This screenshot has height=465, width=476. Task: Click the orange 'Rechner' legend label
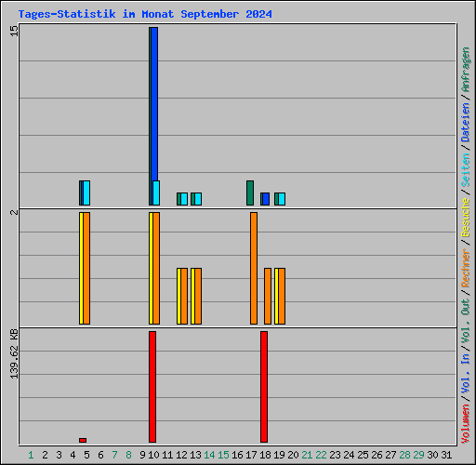click(x=466, y=268)
